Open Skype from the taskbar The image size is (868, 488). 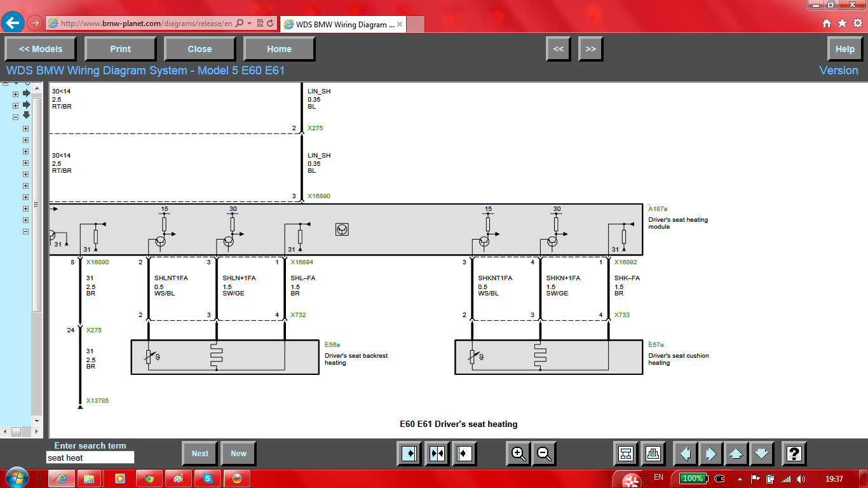[208, 478]
